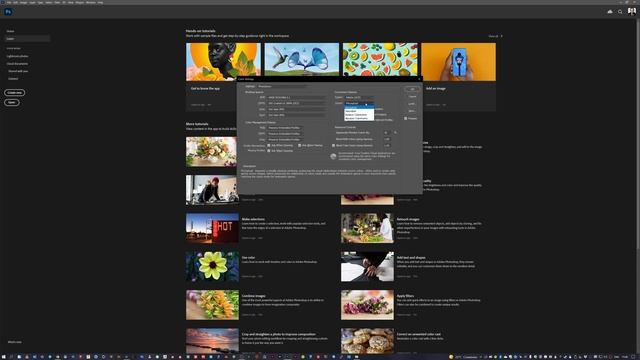640x360 pixels.
Task: Open the cloud sync status icon
Action: coord(610,12)
